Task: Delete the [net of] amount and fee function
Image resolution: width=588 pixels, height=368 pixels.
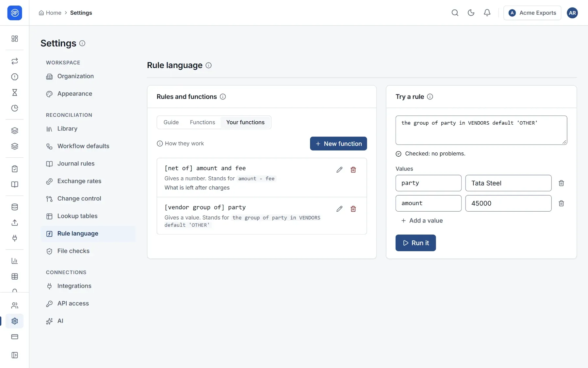Action: pos(353,170)
